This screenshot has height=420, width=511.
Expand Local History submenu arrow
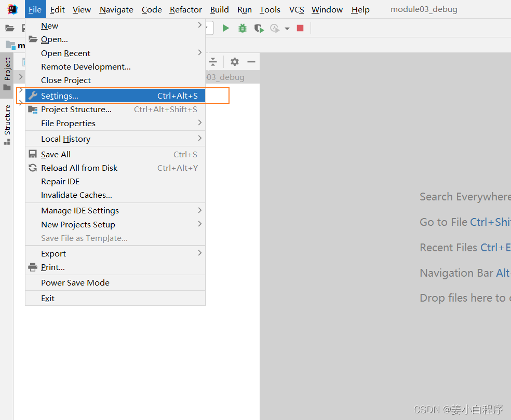[x=200, y=138]
